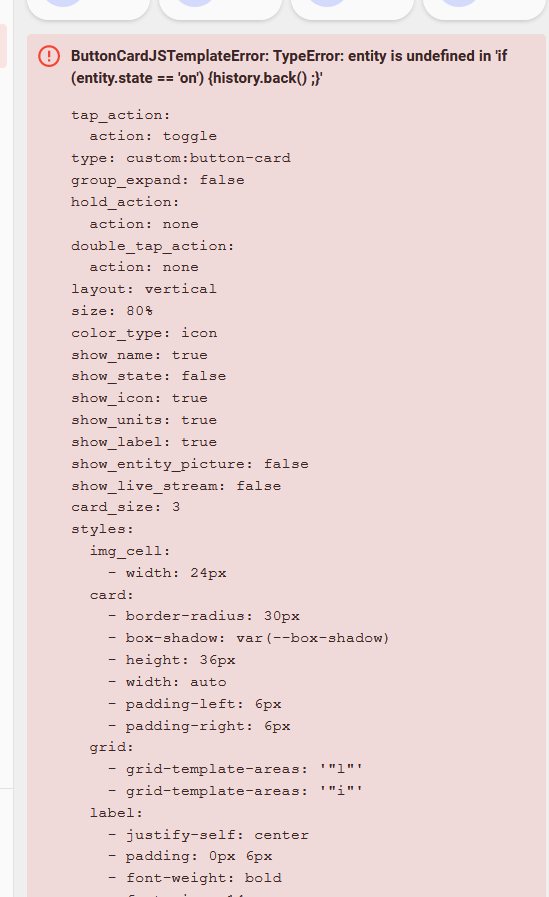This screenshot has height=897, width=549.
Task: Click the 'color_type: icon' line
Action: coord(144,333)
